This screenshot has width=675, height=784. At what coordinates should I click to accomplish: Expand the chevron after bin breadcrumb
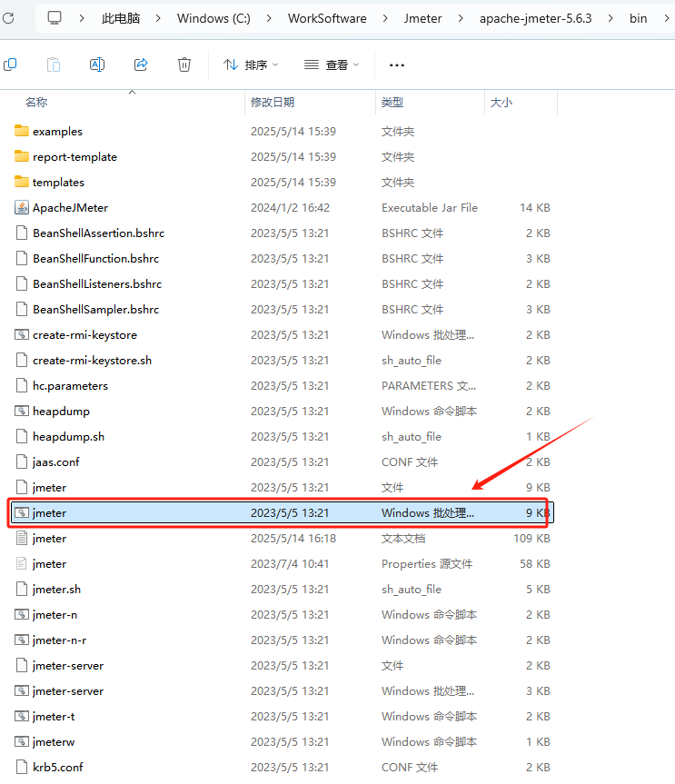click(x=667, y=18)
